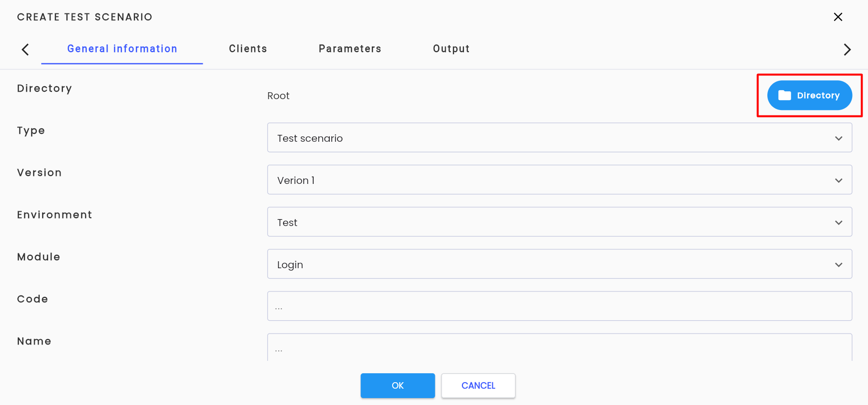
Task: Close the Create Test Scenario dialog
Action: pyautogui.click(x=838, y=17)
